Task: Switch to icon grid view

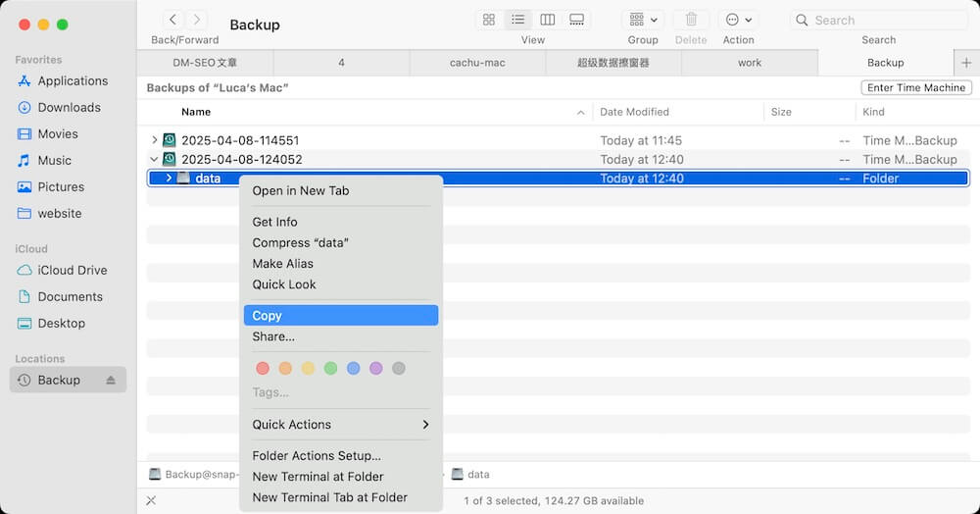Action: [489, 20]
